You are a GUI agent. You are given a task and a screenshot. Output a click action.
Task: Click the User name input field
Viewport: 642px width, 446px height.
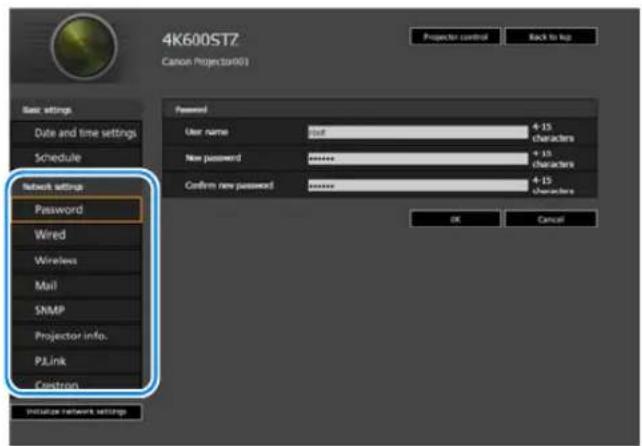pyautogui.click(x=418, y=132)
